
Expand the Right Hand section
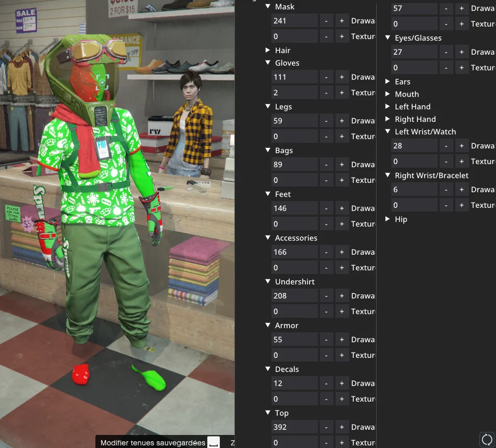click(388, 119)
